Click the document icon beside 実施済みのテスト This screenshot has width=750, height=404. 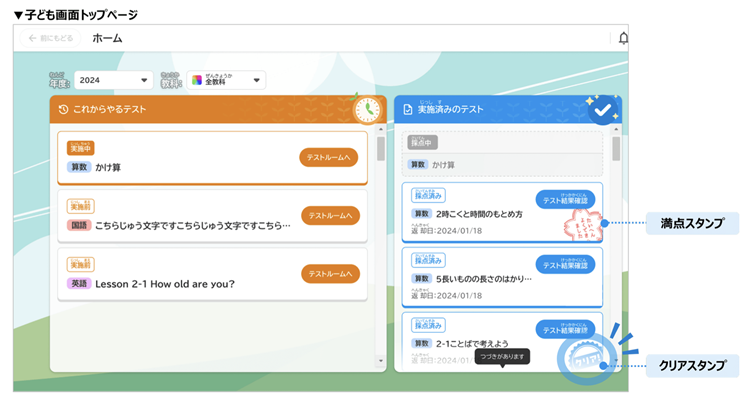[x=408, y=110]
